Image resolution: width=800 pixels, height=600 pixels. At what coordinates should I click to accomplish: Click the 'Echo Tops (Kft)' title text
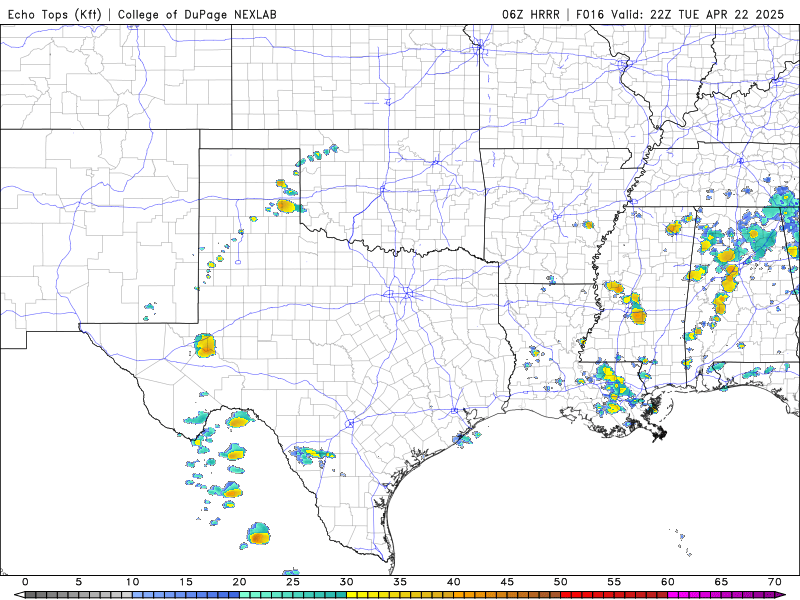click(x=55, y=14)
